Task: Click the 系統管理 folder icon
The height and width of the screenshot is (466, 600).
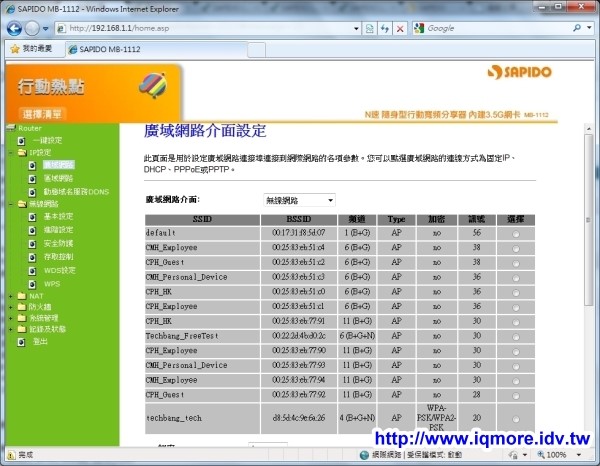Action: click(x=22, y=318)
